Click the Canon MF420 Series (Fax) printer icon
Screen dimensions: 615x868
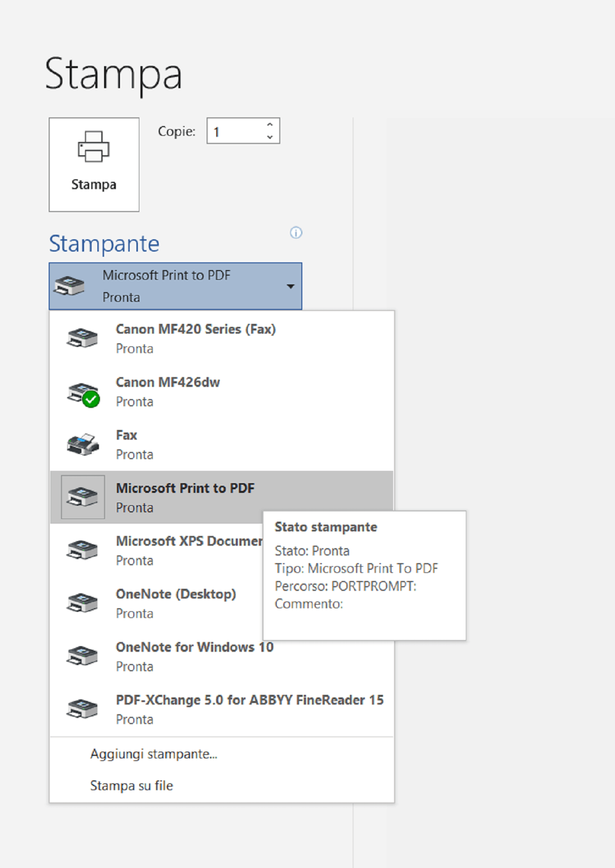pyautogui.click(x=82, y=338)
